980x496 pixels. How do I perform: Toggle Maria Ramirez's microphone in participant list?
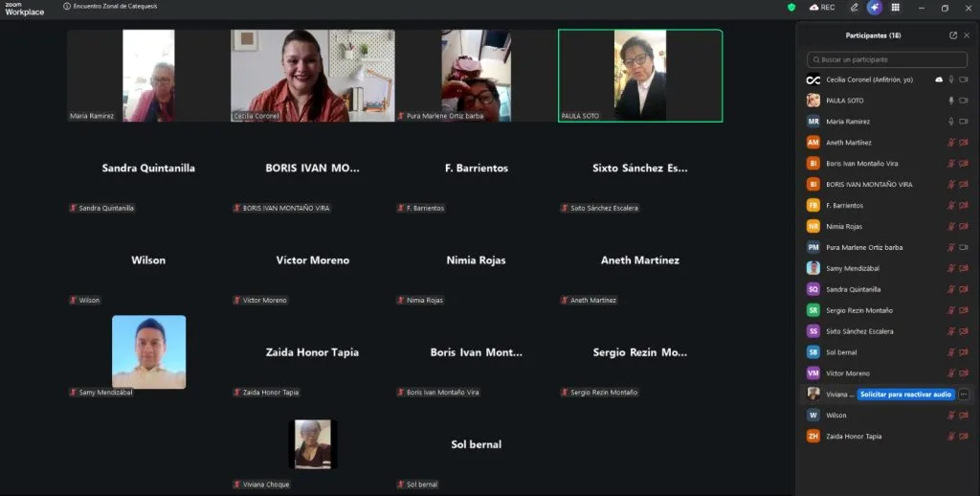[951, 122]
